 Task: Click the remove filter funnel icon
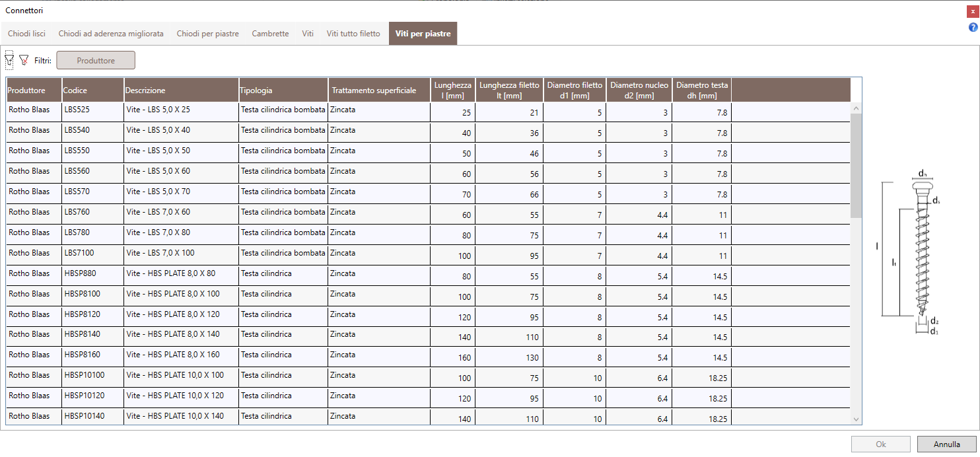coord(24,60)
